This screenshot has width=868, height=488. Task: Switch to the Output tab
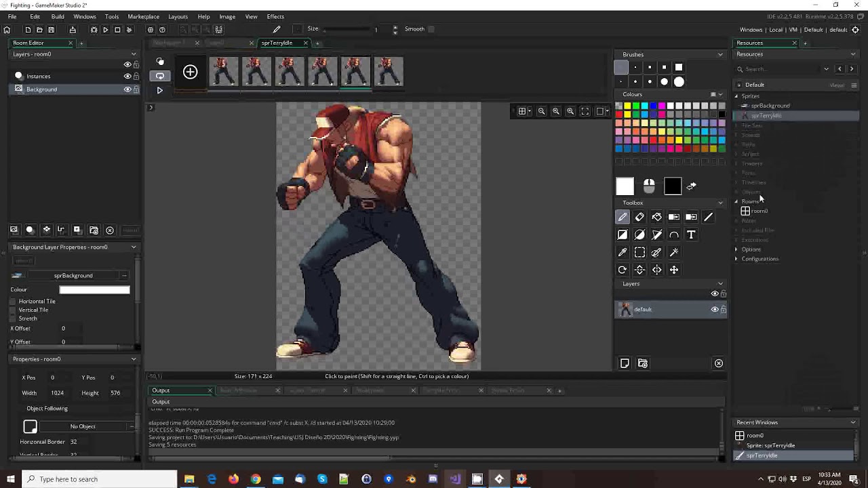click(x=180, y=390)
